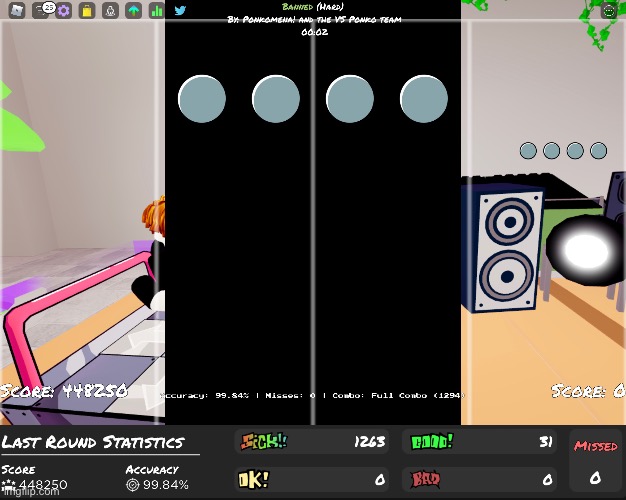The image size is (626, 500).
Task: Click the 'Bad' rating label
Action: click(426, 479)
